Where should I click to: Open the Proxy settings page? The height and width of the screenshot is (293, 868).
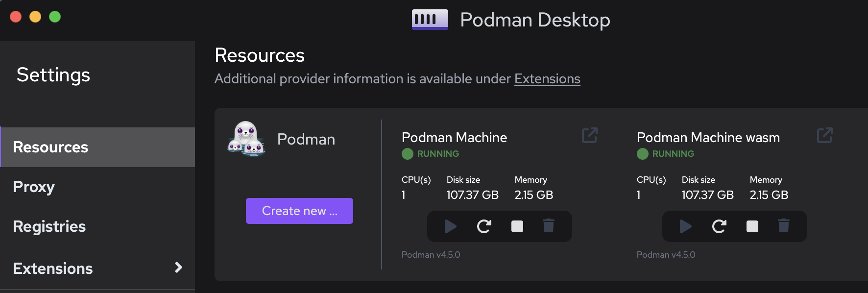click(x=34, y=187)
